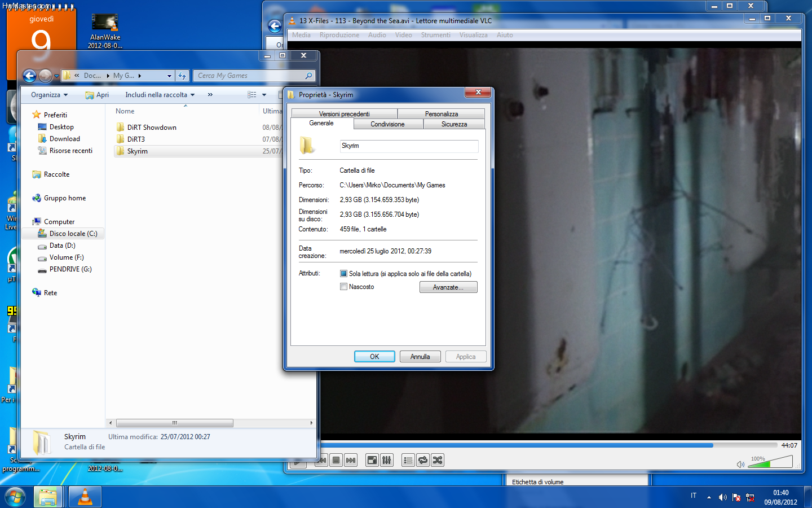
Task: Refresh the Explorer folder view
Action: pyautogui.click(x=182, y=76)
